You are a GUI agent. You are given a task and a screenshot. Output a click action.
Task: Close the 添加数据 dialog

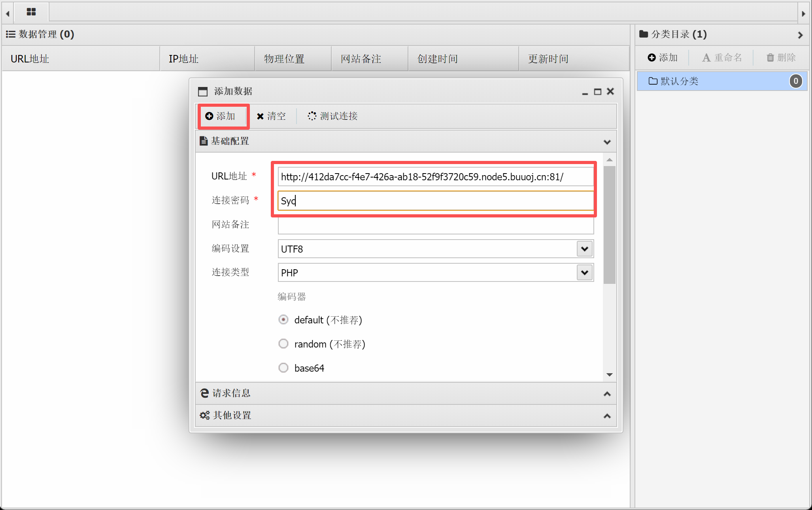(x=610, y=92)
